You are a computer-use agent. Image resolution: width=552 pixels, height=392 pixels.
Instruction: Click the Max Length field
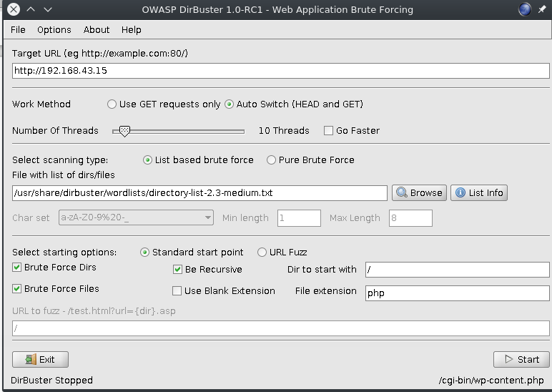410,218
